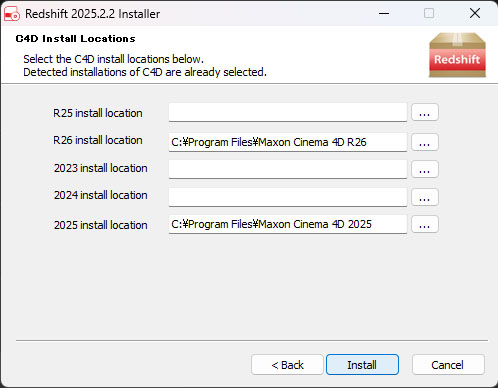
Task: Click the '2025 install location' label
Action: point(101,225)
